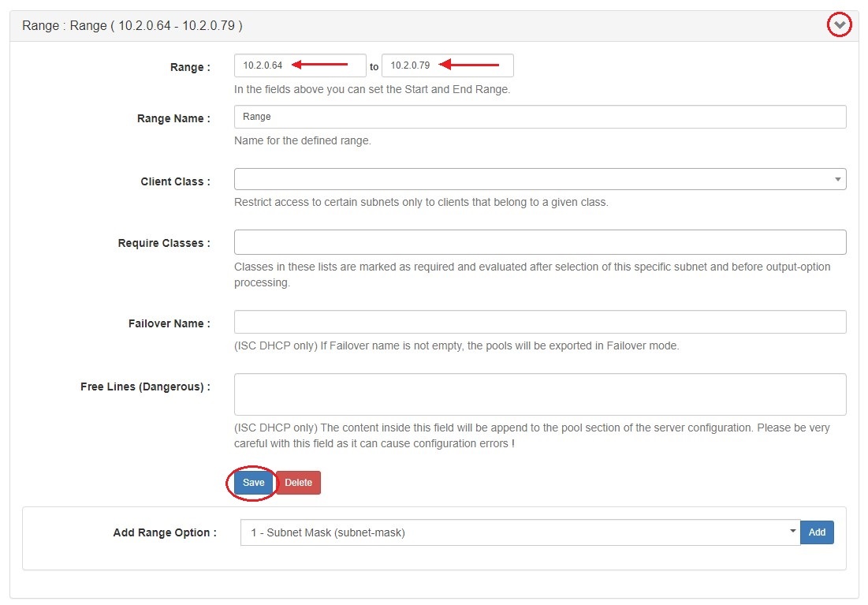Focus the Range Name text field
Screen dimensions: 868x605
(539, 117)
